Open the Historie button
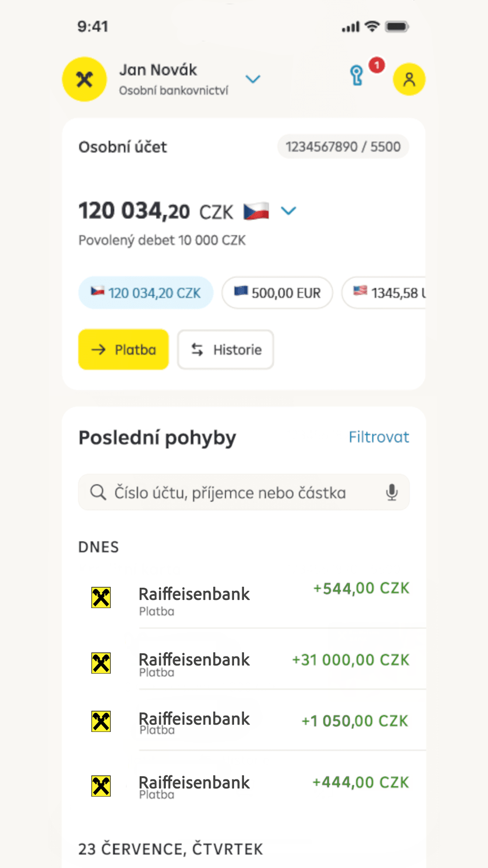Screen dimensions: 488x868 [x=225, y=349]
